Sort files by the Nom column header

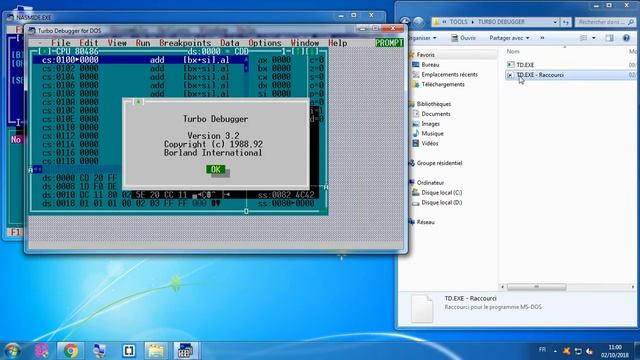coord(513,51)
